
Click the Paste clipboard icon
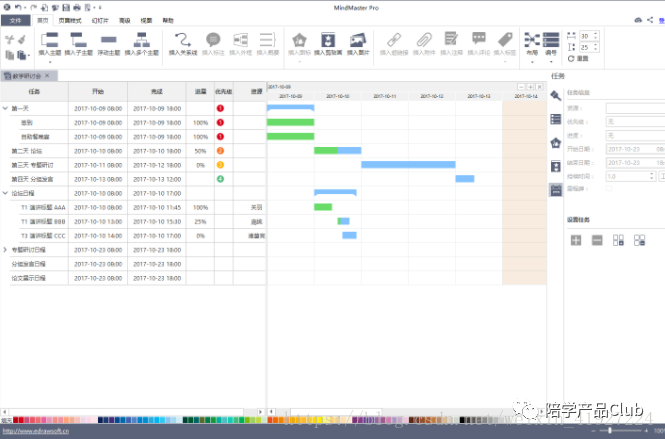click(21, 55)
